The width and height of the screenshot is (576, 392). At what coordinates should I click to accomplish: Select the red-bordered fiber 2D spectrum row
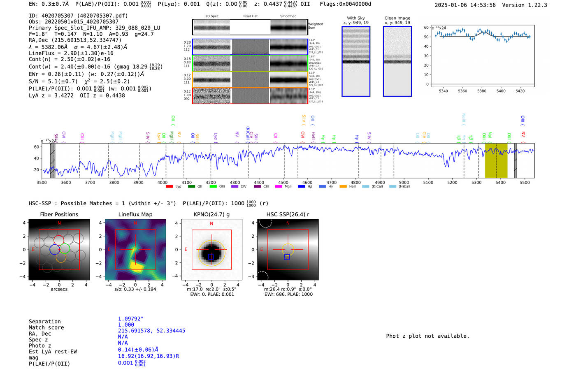[x=250, y=95]
